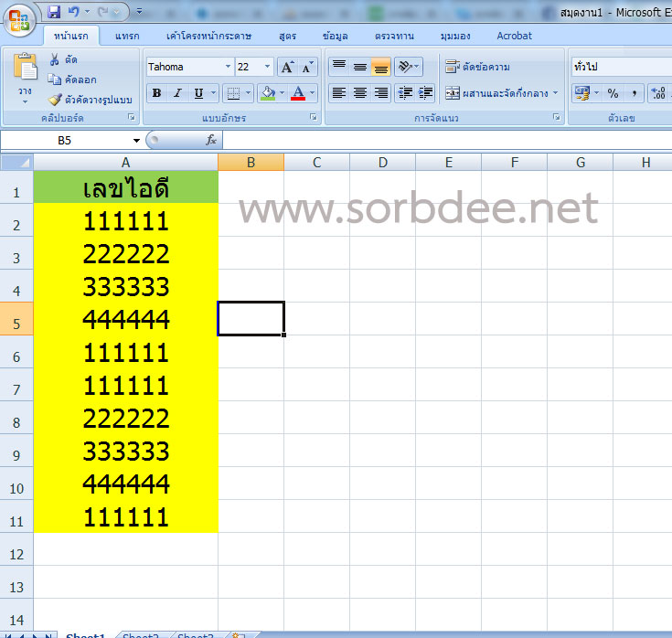672x638 pixels.
Task: Middle align cell contents
Action: coord(360,67)
